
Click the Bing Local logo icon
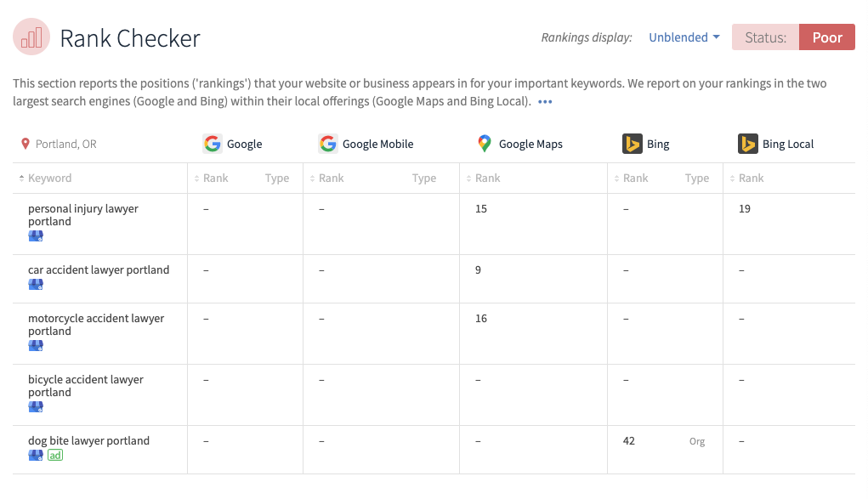coord(747,144)
